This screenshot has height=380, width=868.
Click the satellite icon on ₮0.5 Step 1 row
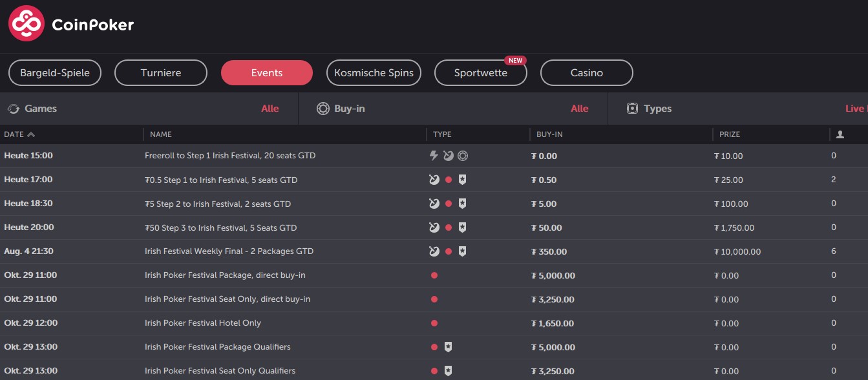click(x=434, y=180)
